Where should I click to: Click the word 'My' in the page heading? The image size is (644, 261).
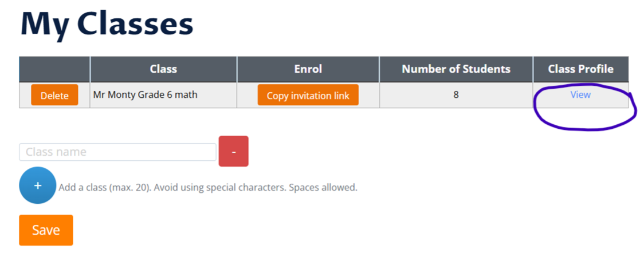tap(45, 25)
